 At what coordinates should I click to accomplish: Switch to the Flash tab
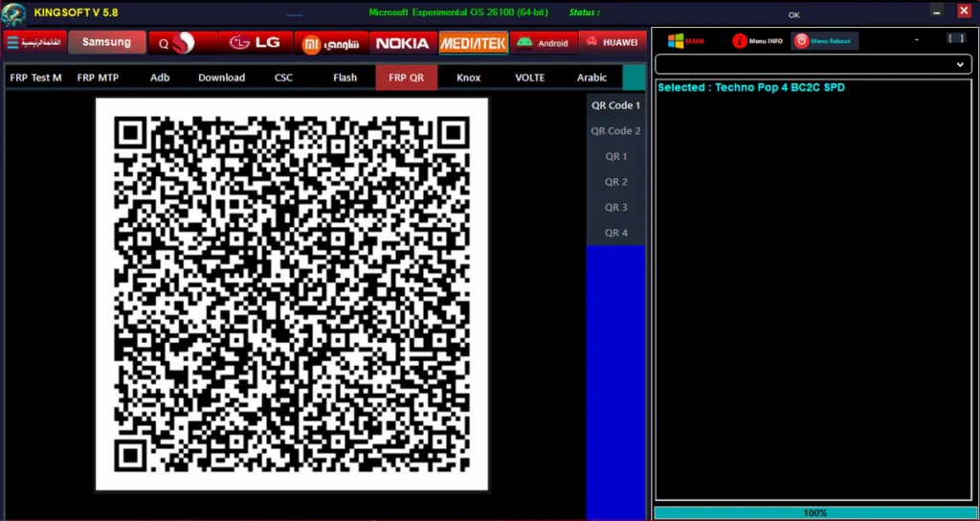(345, 78)
